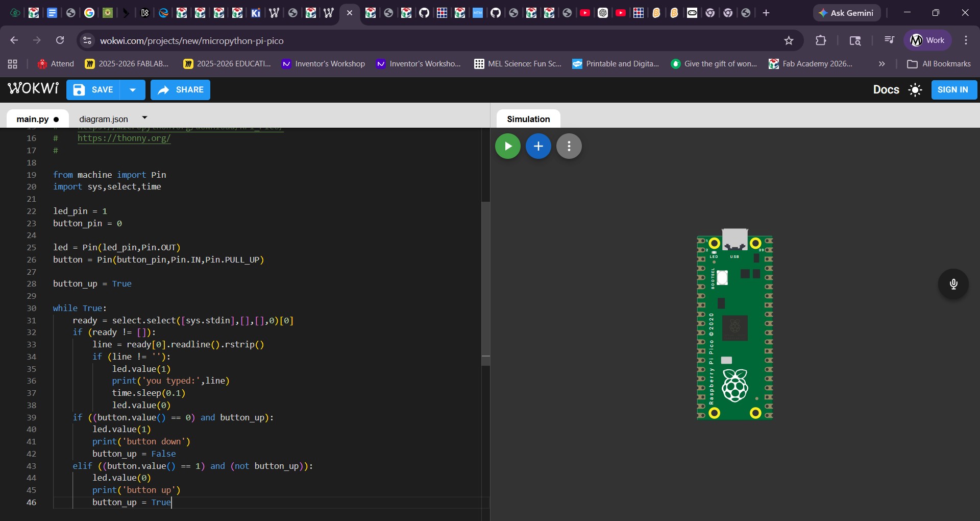Click the Raspberry Pi Pico board

(x=734, y=327)
